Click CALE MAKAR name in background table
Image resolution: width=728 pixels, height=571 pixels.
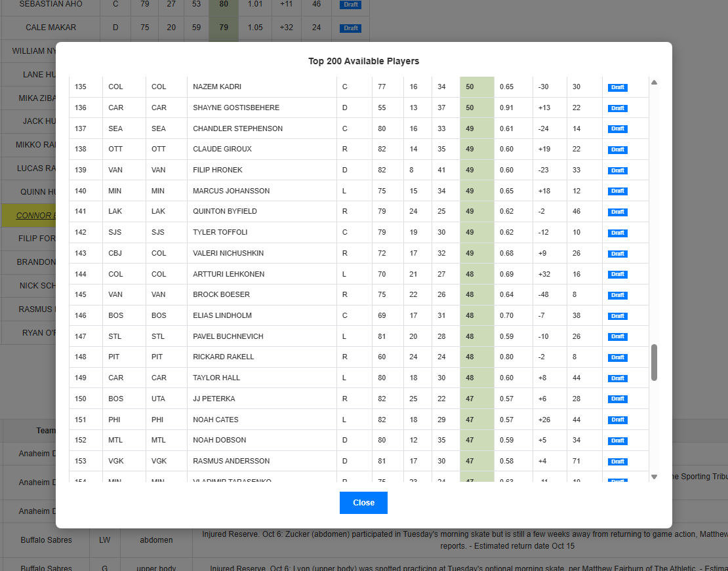[x=51, y=28]
